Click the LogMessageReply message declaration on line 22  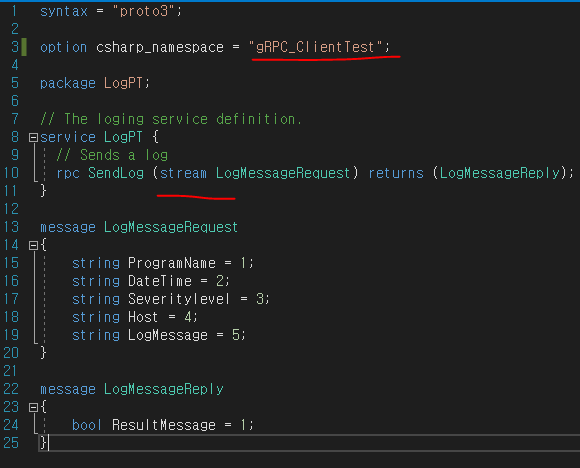click(x=163, y=389)
